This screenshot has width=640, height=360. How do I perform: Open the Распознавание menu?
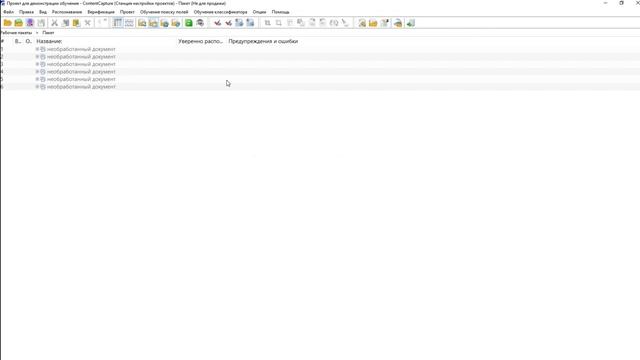67,12
